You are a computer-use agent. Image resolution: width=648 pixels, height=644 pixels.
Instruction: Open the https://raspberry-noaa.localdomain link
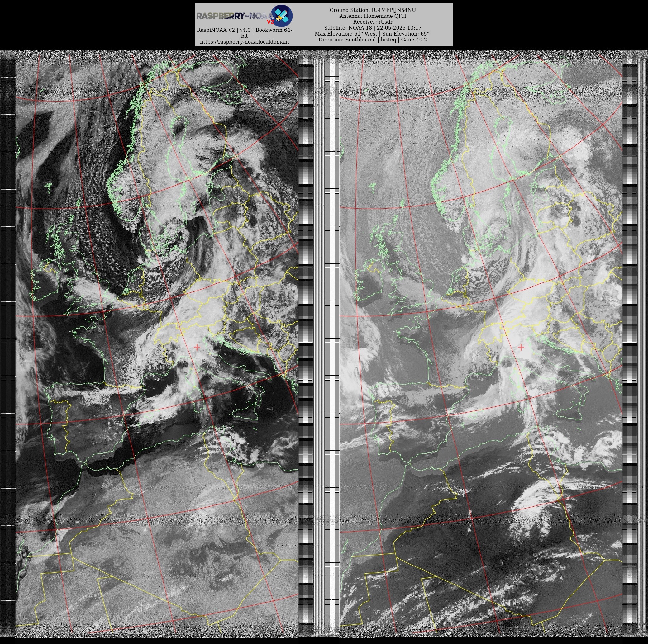coord(245,42)
